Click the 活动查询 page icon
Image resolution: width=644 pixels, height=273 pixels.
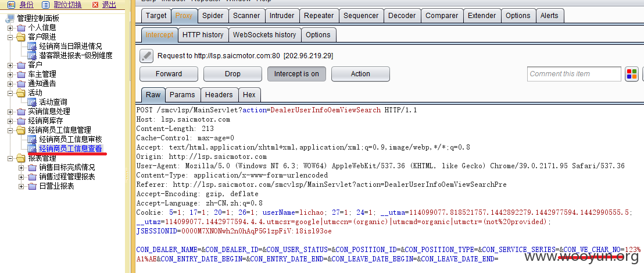(x=32, y=102)
